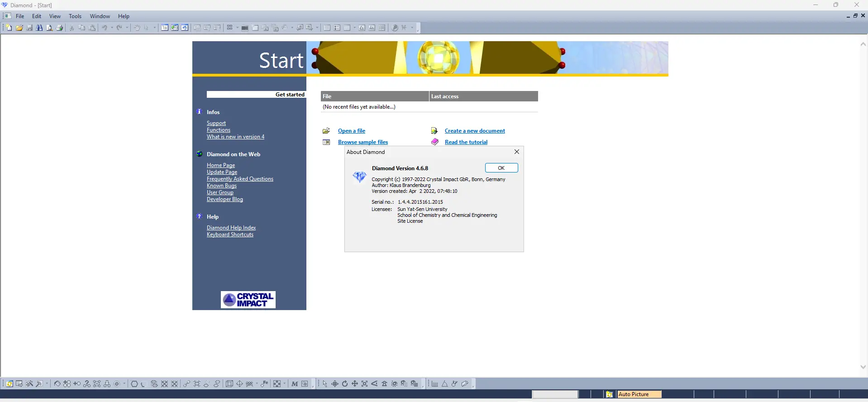
Task: Select the arrow pointer tool in bottom toolbar
Action: pyautogui.click(x=325, y=384)
